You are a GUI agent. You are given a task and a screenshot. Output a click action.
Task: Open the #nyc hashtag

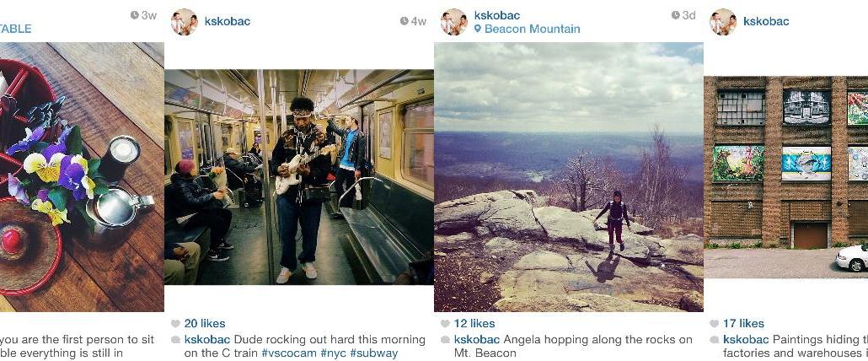(x=333, y=353)
